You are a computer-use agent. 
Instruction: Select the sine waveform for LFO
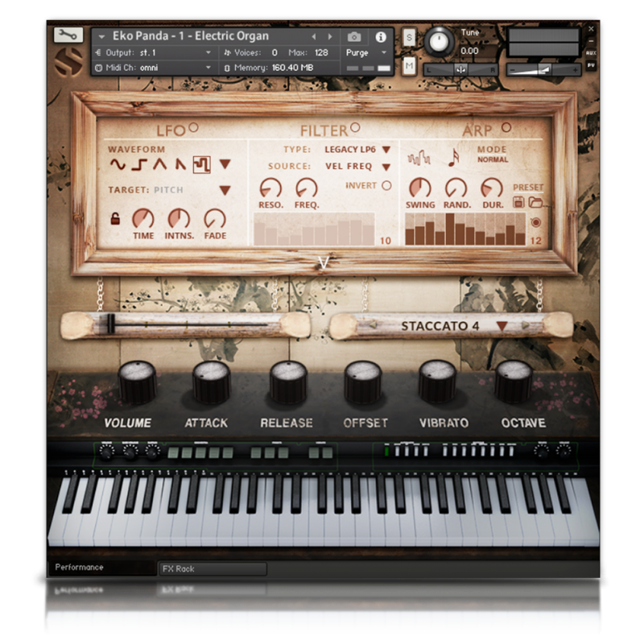coord(118,164)
